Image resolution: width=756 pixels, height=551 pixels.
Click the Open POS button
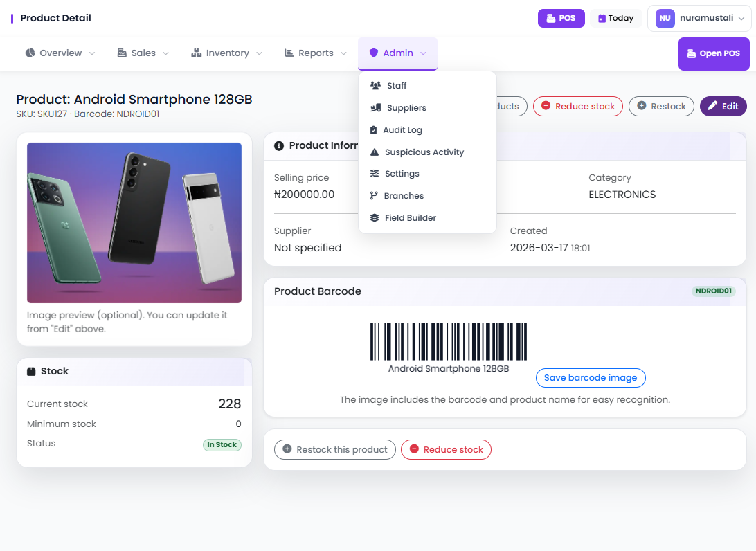pos(713,54)
